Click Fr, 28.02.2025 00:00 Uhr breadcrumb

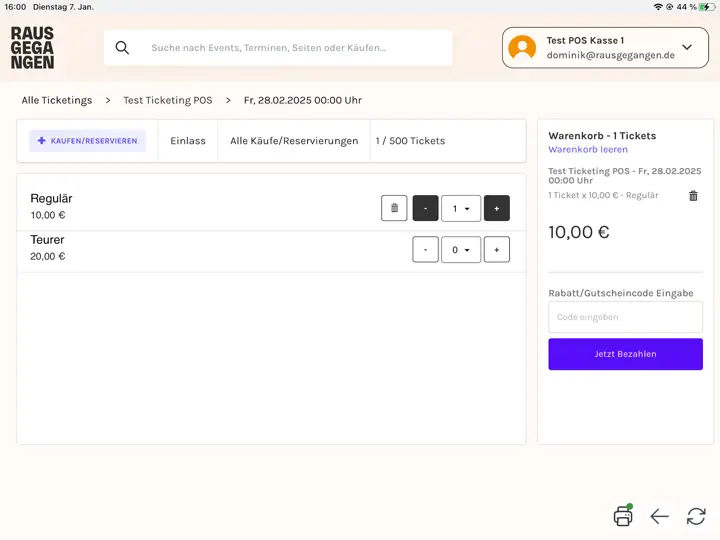click(x=303, y=100)
